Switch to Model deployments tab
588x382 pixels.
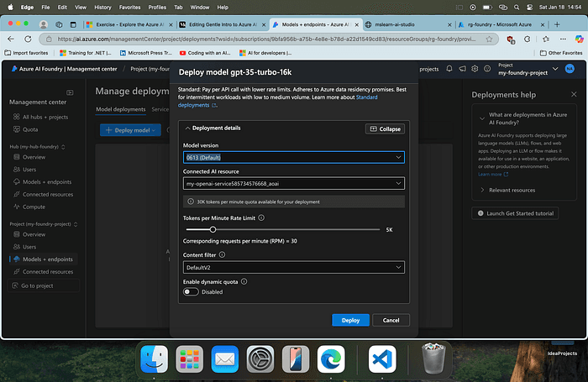click(120, 109)
